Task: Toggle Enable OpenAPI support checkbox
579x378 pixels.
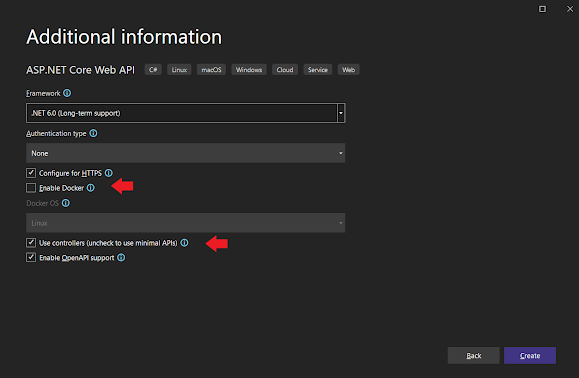Action: [31, 257]
